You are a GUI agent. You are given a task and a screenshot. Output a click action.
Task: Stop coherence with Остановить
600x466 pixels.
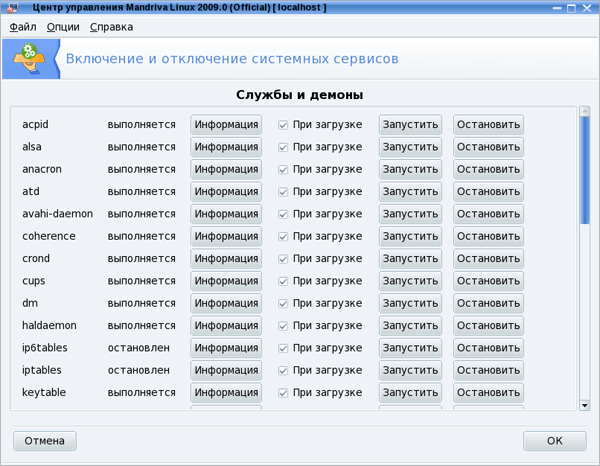[x=488, y=236]
